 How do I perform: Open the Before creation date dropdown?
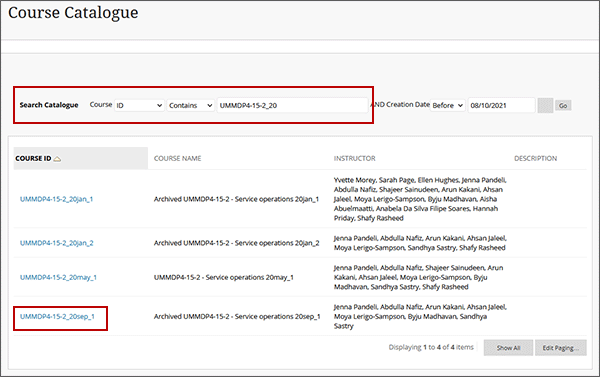pyautogui.click(x=448, y=105)
